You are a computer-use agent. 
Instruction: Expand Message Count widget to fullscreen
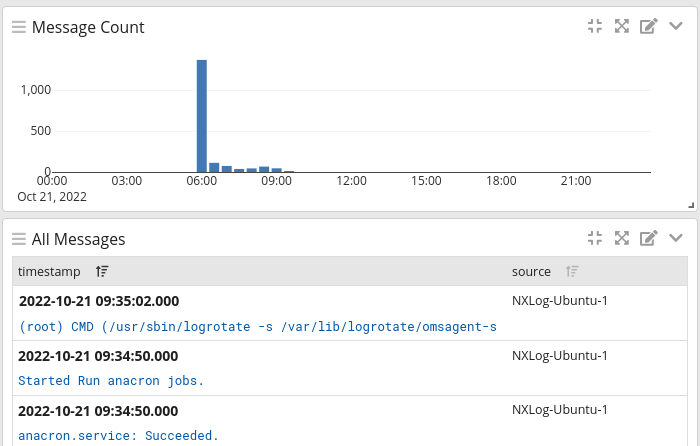tap(621, 26)
